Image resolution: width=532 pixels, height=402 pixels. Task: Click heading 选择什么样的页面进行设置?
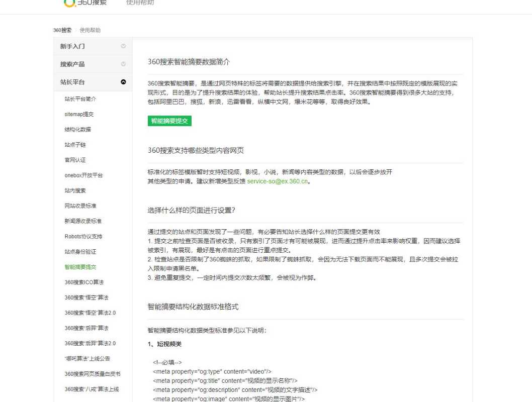192,210
